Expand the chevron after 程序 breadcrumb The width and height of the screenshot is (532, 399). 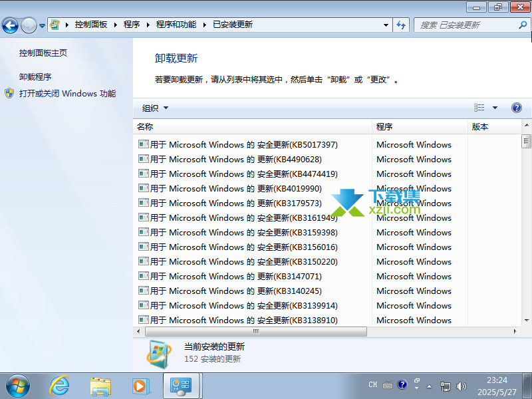[x=148, y=25]
